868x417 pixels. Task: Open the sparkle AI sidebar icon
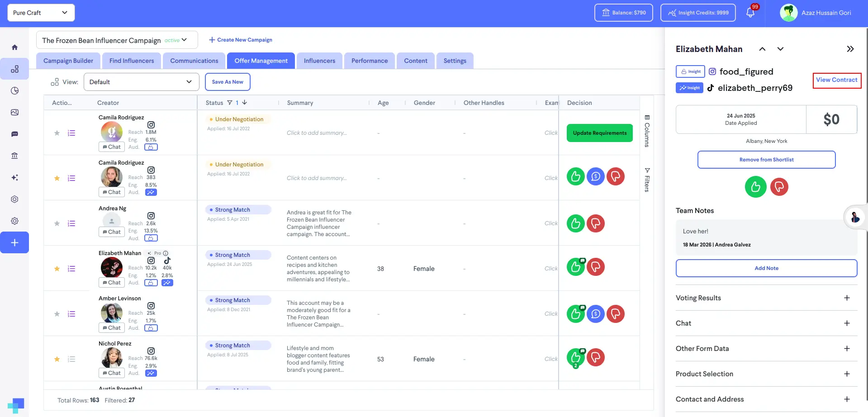(x=14, y=177)
